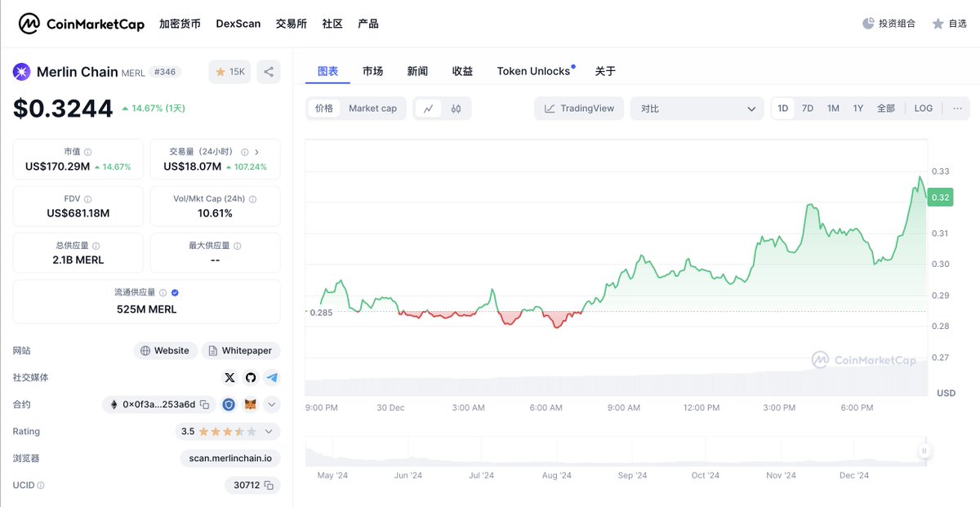Expand more contracts chevron
Screen dimensions: 980x507
pyautogui.click(x=272, y=404)
